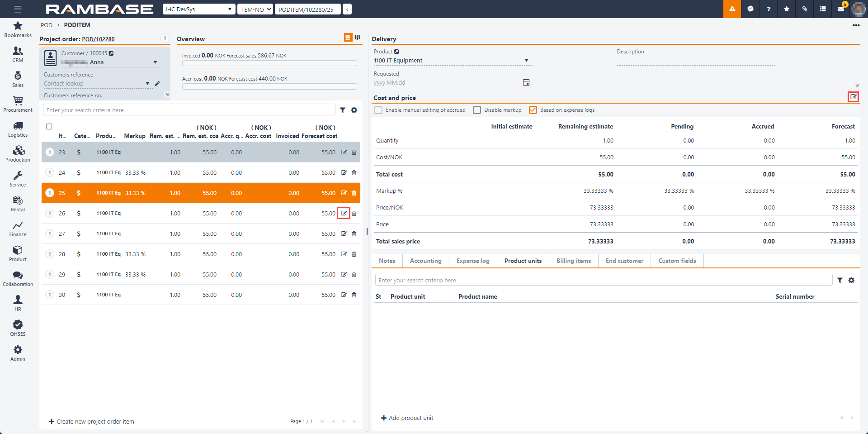Open the Contact lookup dropdown
Image resolution: width=868 pixels, height=434 pixels.
click(x=147, y=84)
